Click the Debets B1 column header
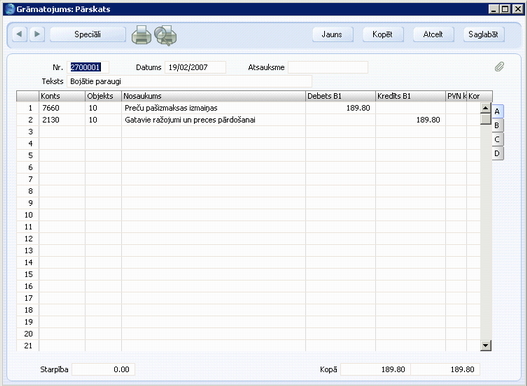Screen dimensions: 527x386 tap(340, 96)
